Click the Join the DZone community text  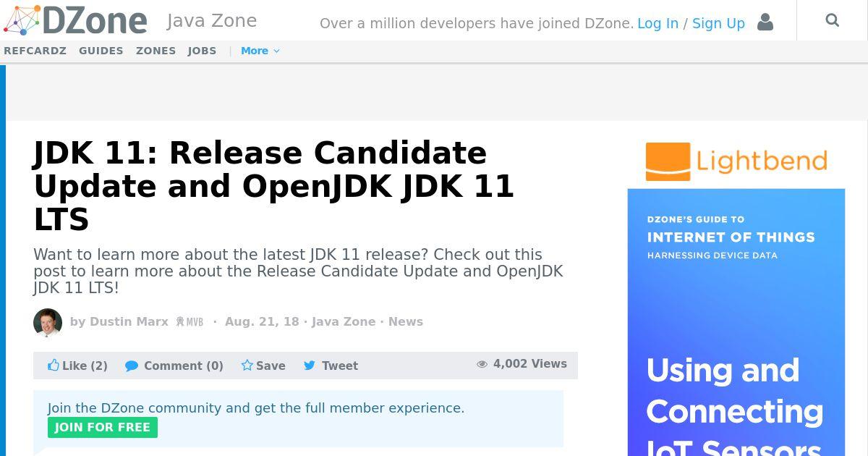pyautogui.click(x=256, y=408)
